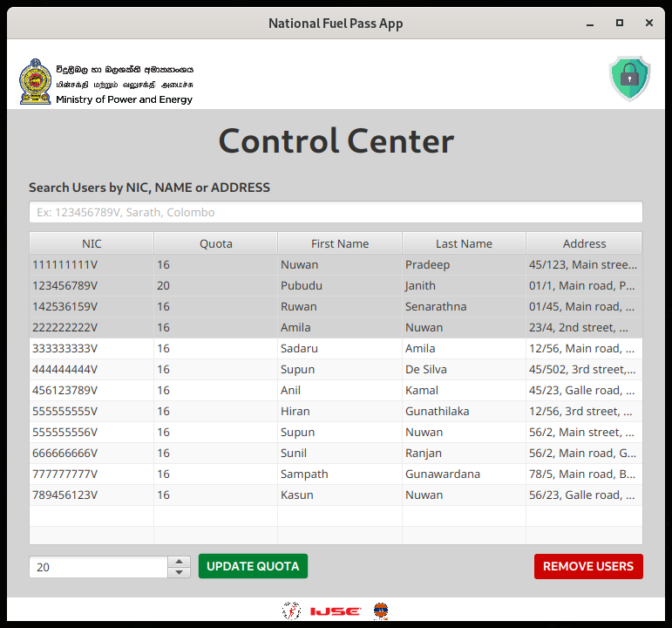Select the row with NIC 142536159V

[x=336, y=307]
